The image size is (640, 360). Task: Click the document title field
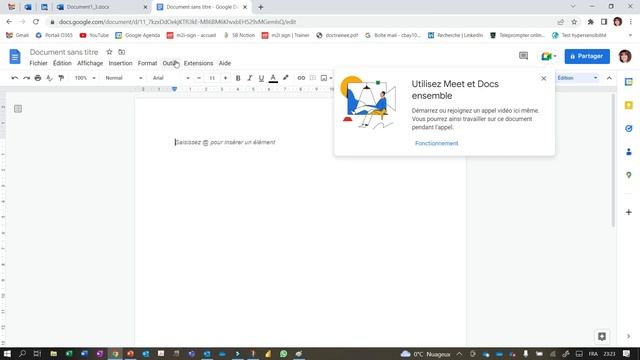[64, 52]
